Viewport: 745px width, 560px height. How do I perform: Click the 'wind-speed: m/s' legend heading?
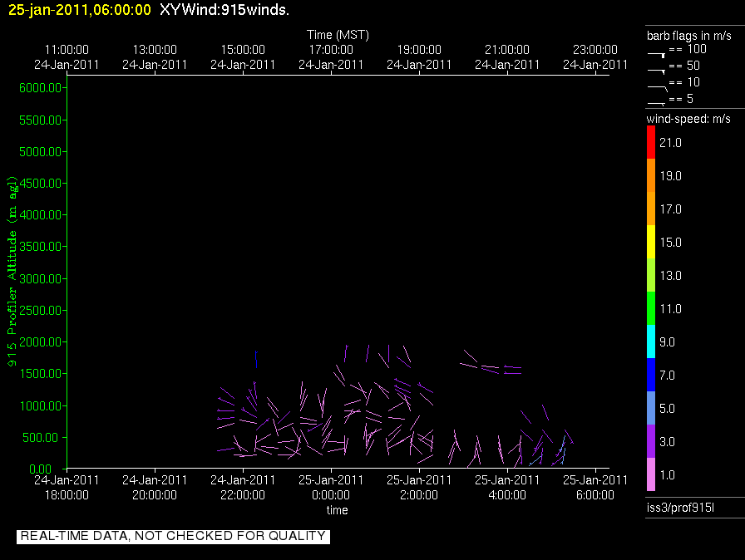pos(688,119)
